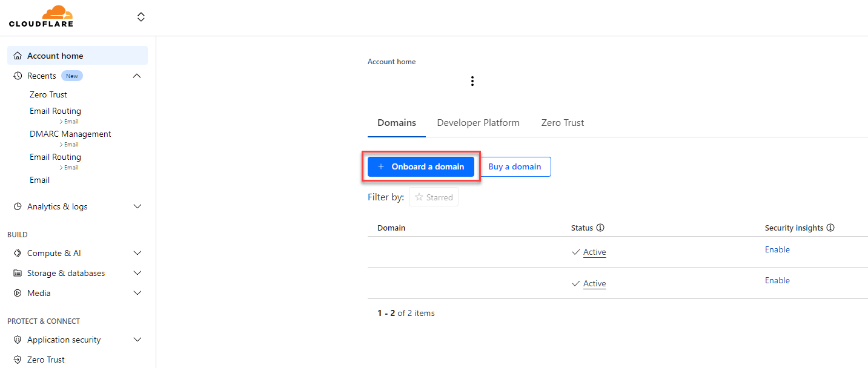
Task: Switch to the Zero Trust tab
Action: (562, 122)
